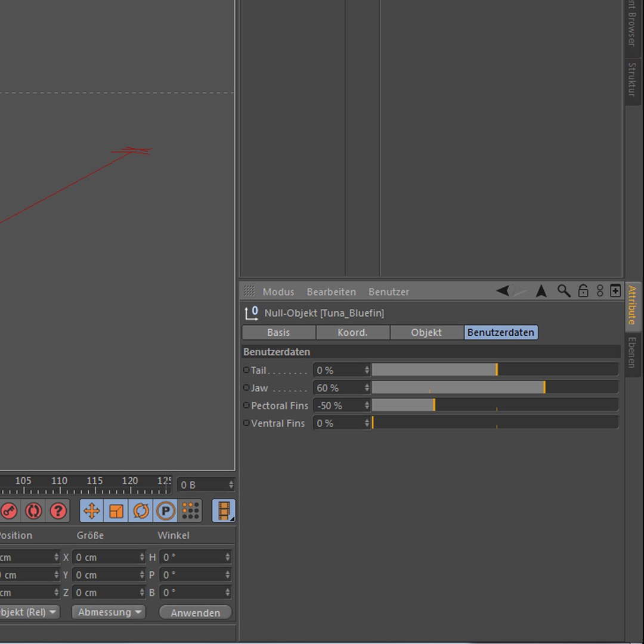
Task: Click the Null-Objekt [Tuna_Bluefin] title
Action: click(324, 313)
